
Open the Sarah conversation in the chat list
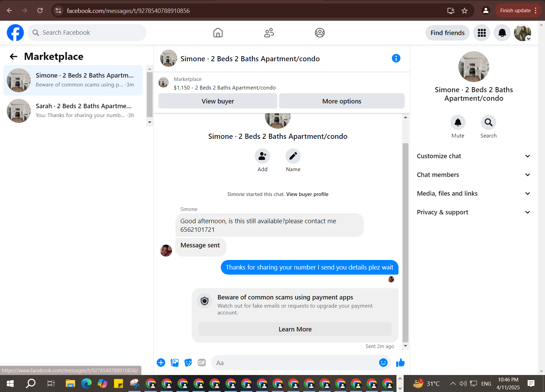(73, 111)
